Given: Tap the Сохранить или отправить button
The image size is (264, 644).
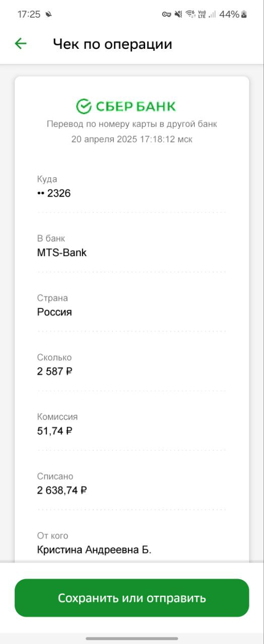Looking at the screenshot, I should (132, 598).
